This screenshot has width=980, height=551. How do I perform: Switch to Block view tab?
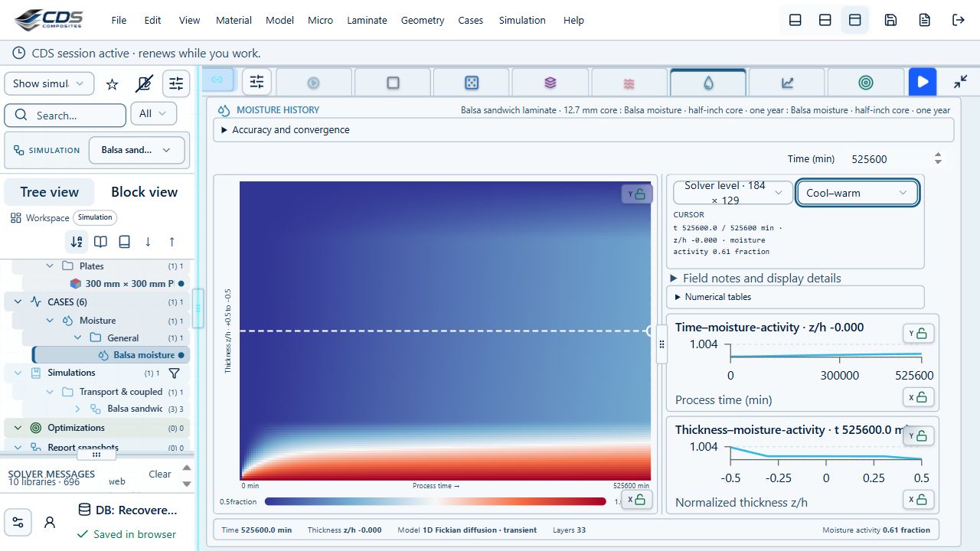pyautogui.click(x=144, y=192)
